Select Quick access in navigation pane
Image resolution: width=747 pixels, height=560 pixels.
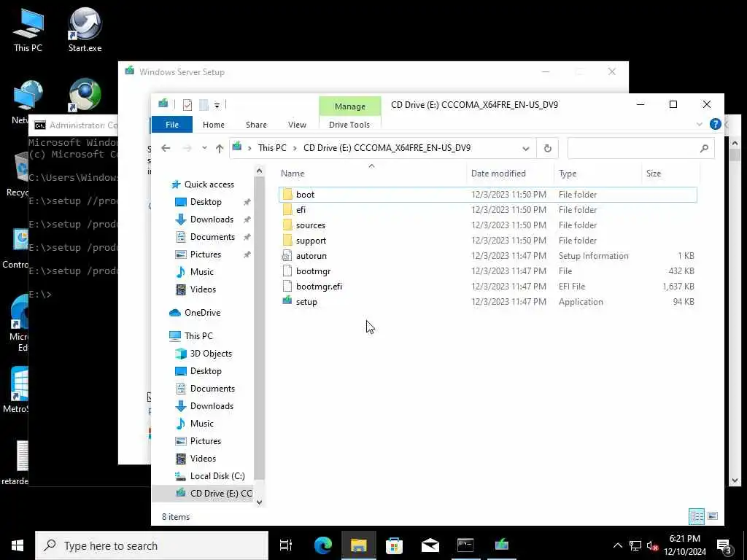pos(209,184)
